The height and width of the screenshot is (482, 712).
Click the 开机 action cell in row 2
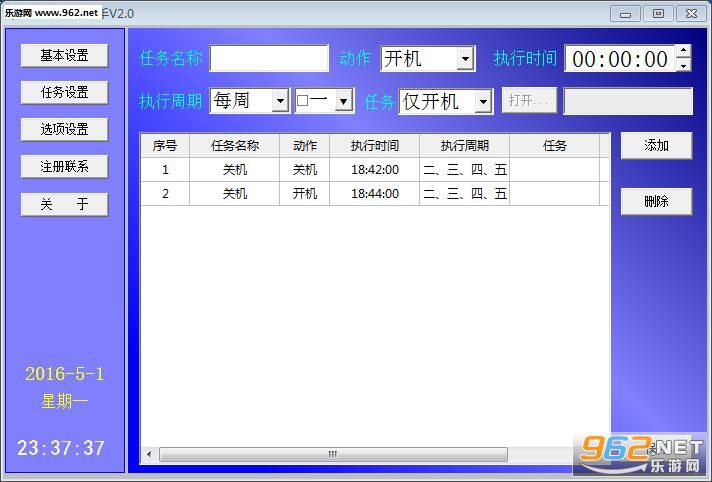pos(305,194)
